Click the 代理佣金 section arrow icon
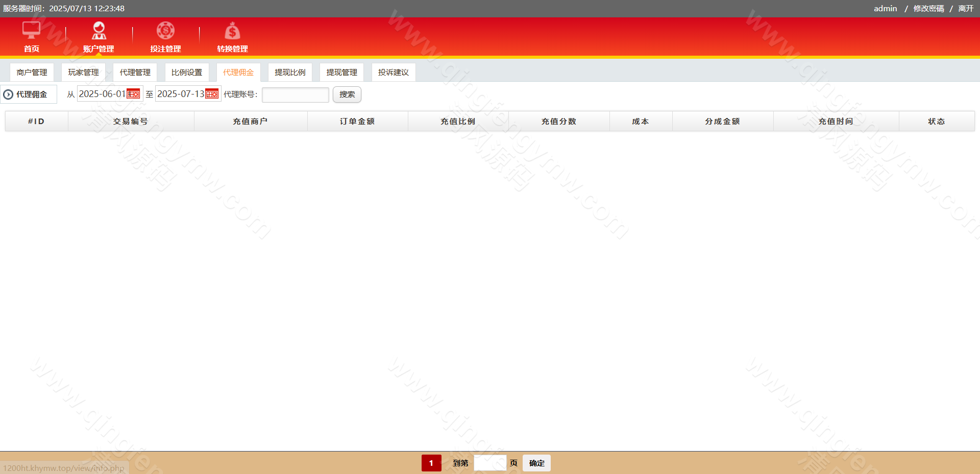Image resolution: width=980 pixels, height=474 pixels. (8, 94)
